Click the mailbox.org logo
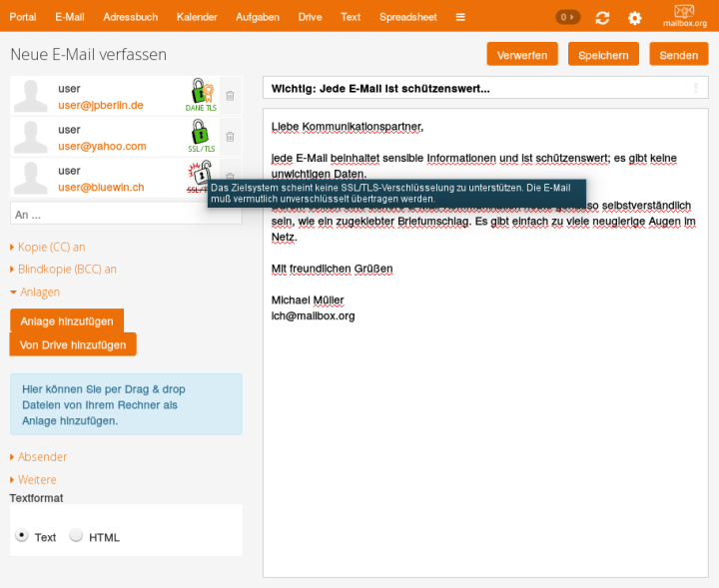 click(684, 16)
